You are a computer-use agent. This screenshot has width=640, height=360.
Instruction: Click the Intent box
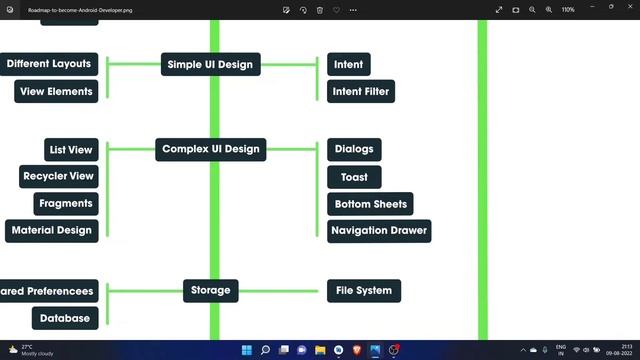click(x=349, y=64)
